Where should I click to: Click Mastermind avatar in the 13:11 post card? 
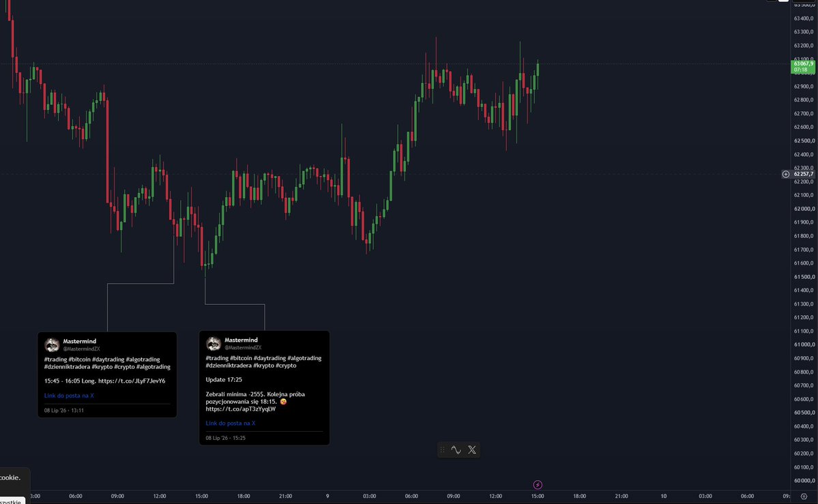tap(52, 345)
